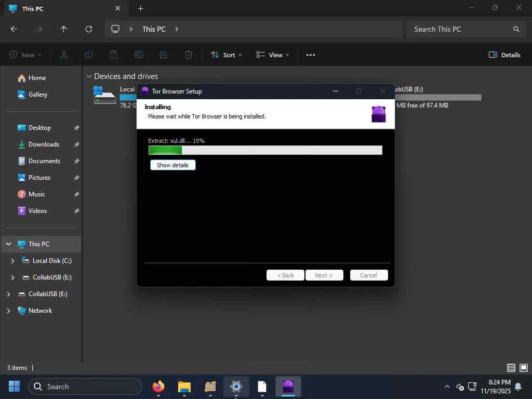Click Show details in Tor Browser Setup
This screenshot has height=399, width=532.
pos(172,165)
